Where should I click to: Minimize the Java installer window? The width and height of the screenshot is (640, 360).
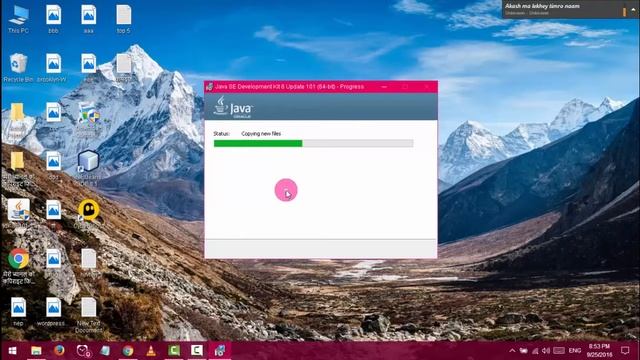click(384, 87)
